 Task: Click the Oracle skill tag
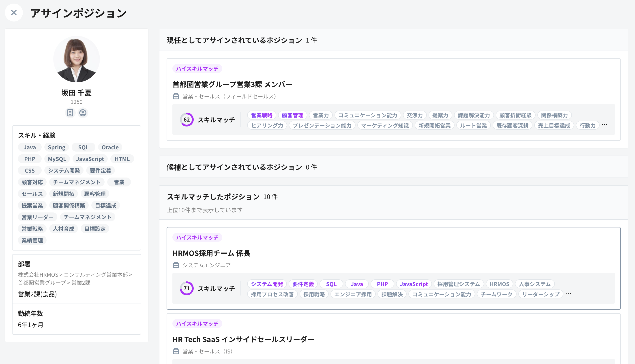110,147
